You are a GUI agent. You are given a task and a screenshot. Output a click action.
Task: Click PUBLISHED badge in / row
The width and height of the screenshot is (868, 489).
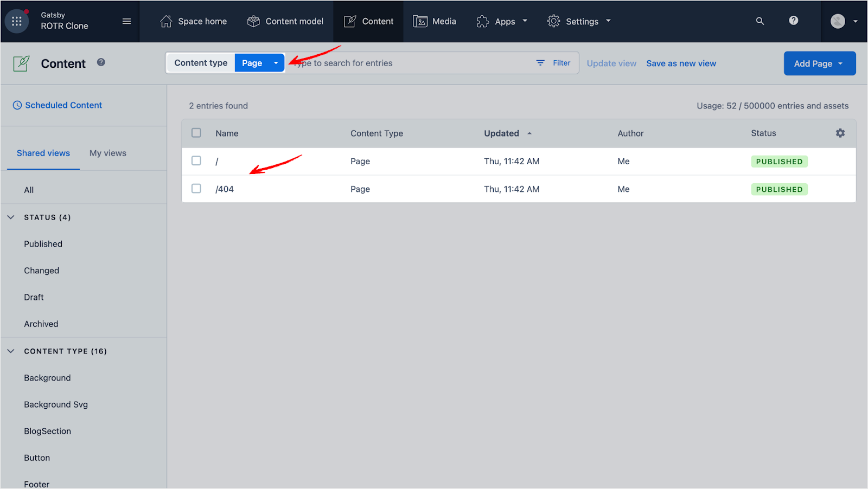pos(779,162)
